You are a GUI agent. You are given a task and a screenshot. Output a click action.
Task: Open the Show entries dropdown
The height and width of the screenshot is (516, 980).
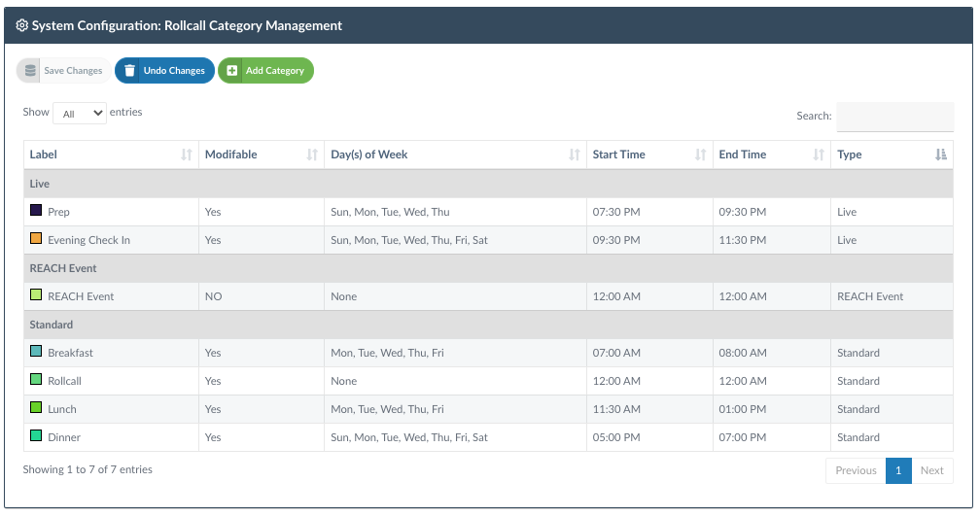[x=80, y=113]
